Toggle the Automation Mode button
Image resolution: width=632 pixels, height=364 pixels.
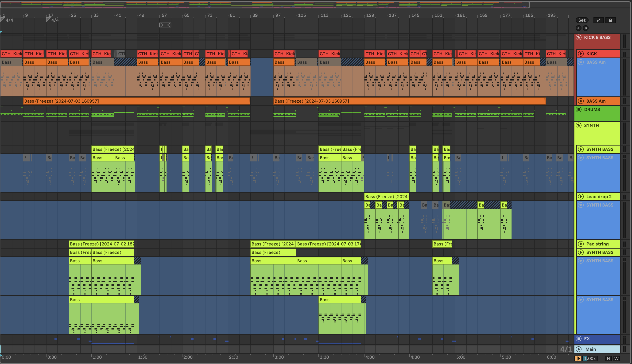(599, 20)
